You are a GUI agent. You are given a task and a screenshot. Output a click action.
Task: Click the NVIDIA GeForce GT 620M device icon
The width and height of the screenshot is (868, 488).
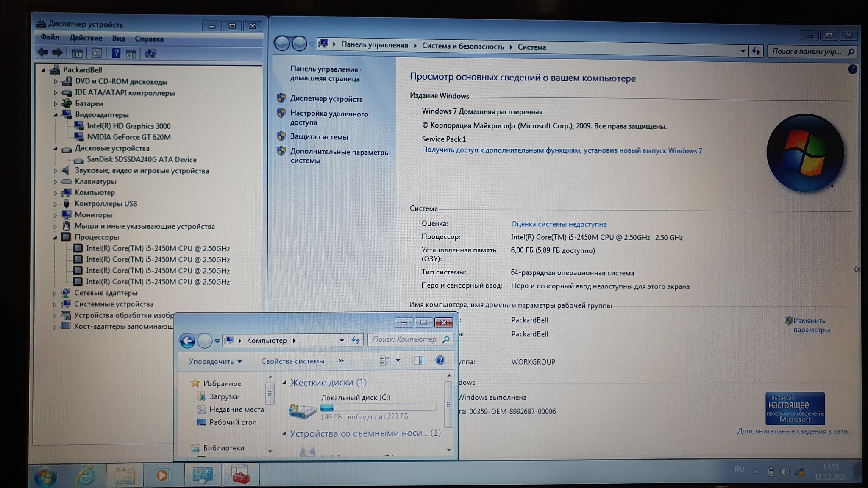[x=78, y=137]
